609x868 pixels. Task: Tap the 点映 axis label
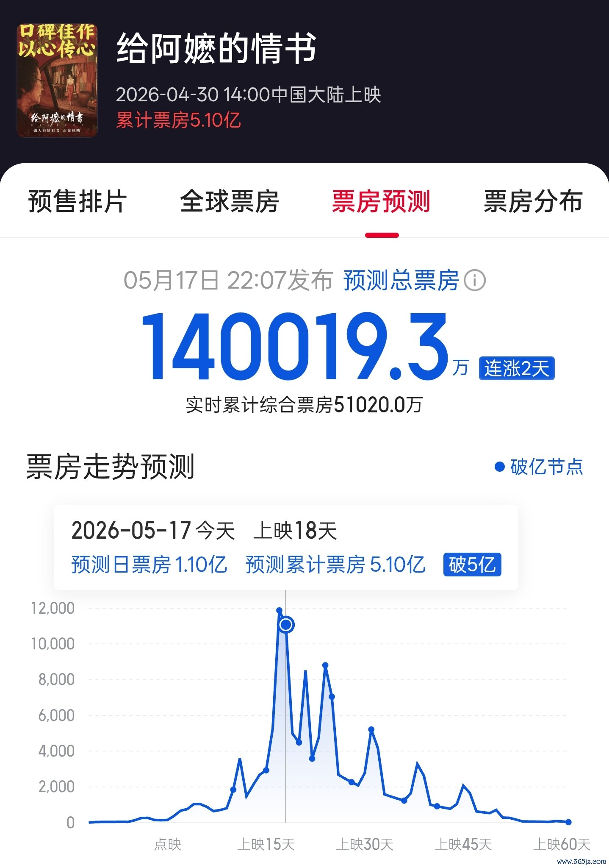[x=168, y=844]
